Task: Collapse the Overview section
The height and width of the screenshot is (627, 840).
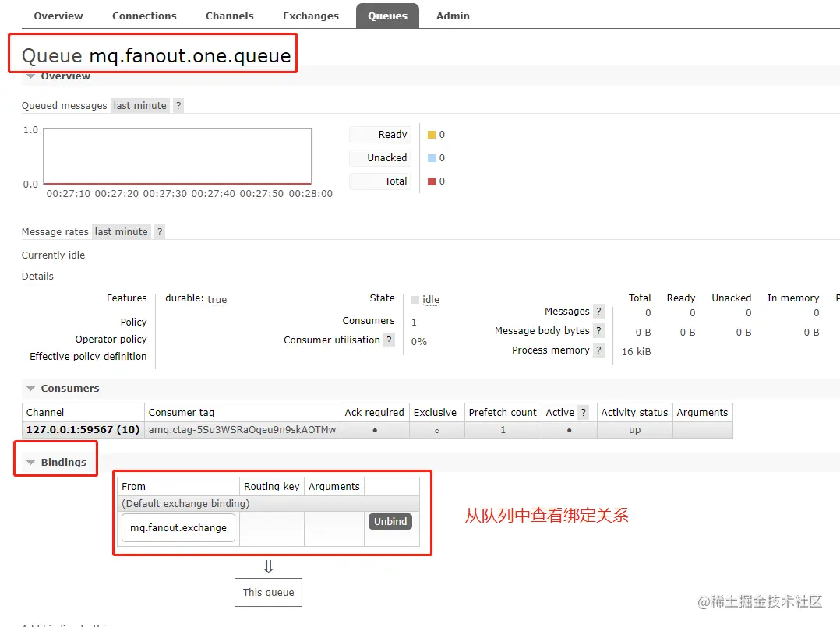Action: 30,76
